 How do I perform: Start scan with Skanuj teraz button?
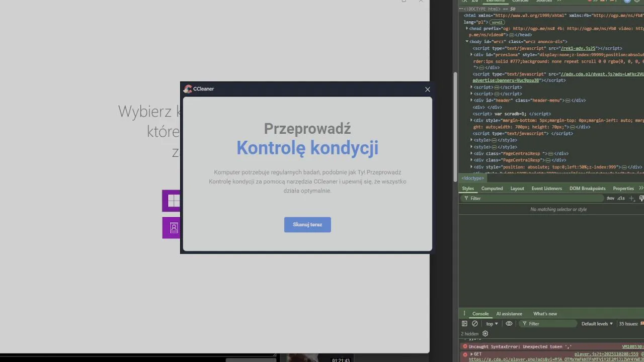(x=307, y=225)
